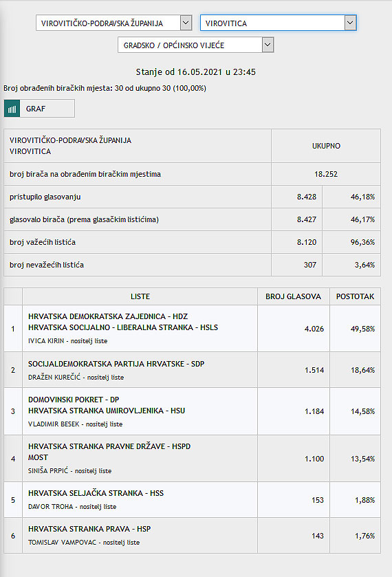Select the Domovinski pokret - HSU row
392x577 pixels.
[192, 411]
